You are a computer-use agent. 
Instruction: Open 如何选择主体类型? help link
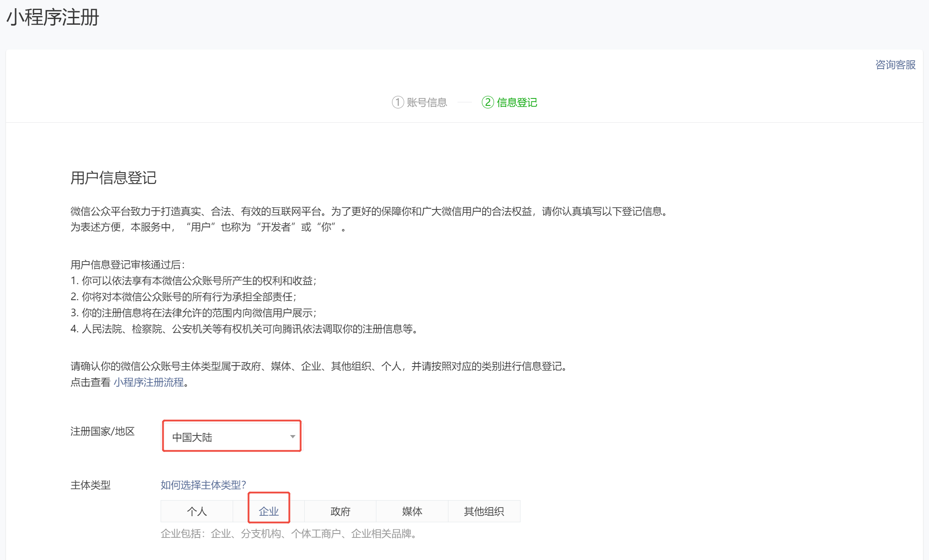click(x=203, y=485)
